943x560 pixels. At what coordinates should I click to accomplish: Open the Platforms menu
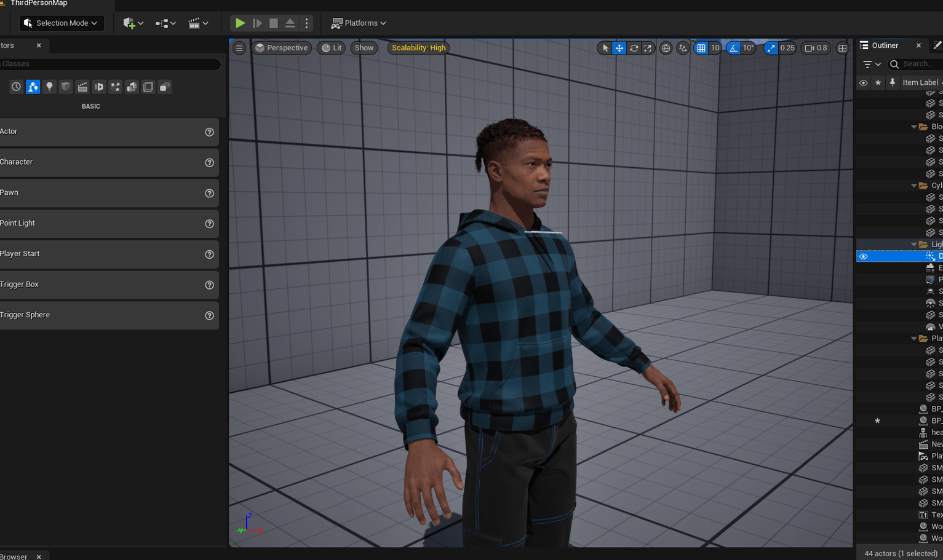click(359, 23)
